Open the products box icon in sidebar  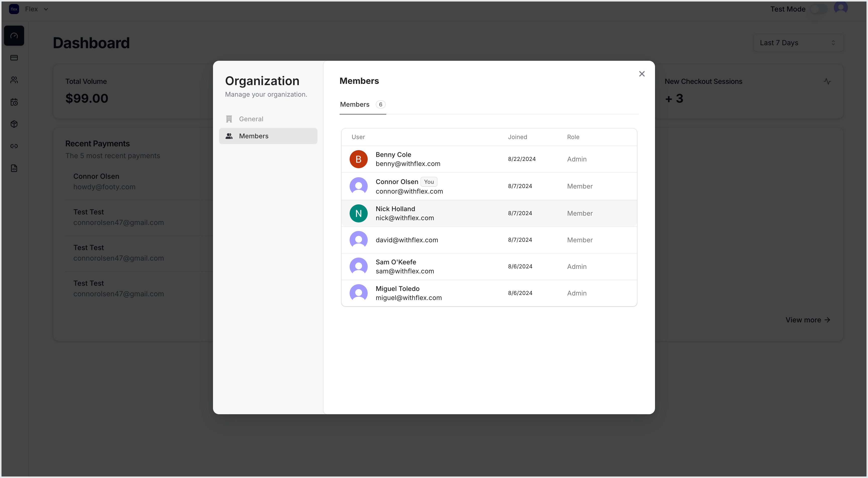[14, 124]
